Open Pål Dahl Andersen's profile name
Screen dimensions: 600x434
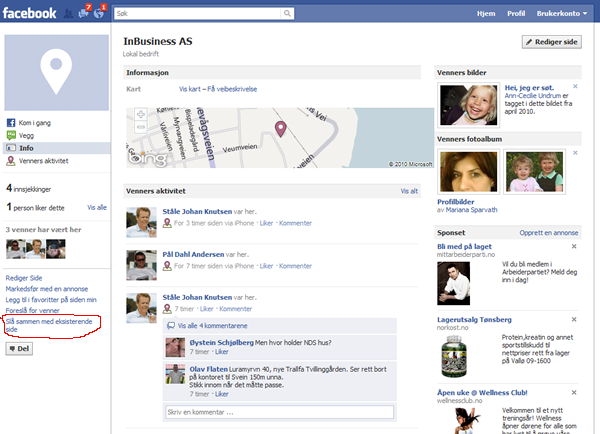coord(193,254)
